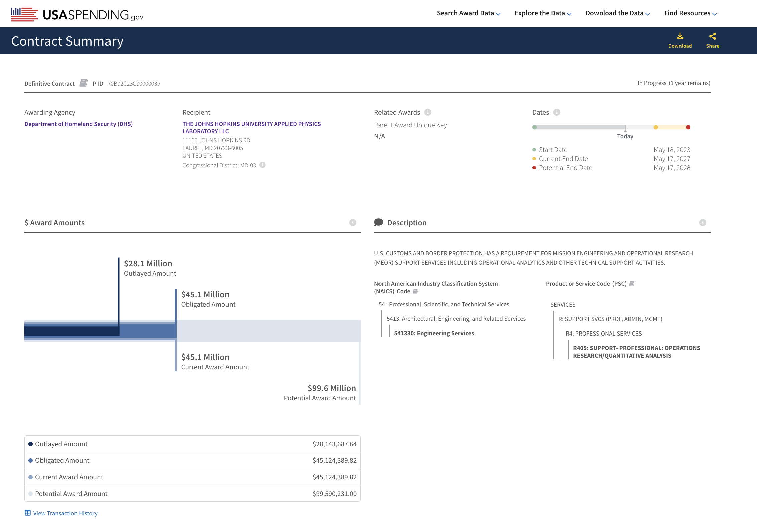Click info icon in Award Amounts header
The height and width of the screenshot is (532, 757).
pyautogui.click(x=353, y=223)
